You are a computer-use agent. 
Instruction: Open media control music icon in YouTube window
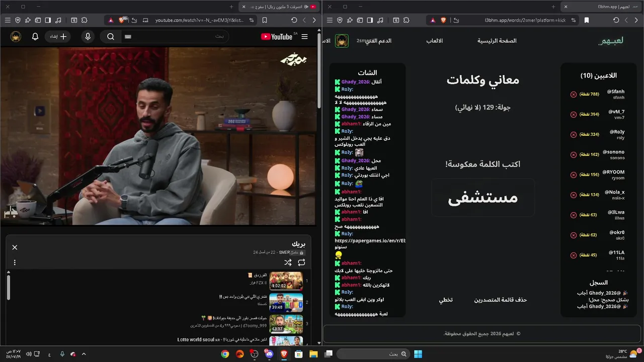coord(58,20)
